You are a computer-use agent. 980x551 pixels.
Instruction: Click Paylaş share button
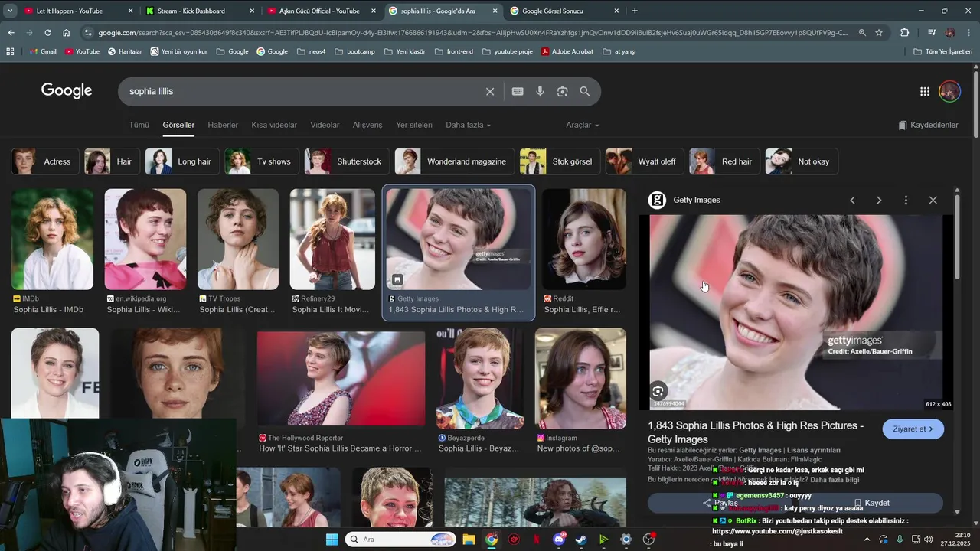[x=720, y=503]
